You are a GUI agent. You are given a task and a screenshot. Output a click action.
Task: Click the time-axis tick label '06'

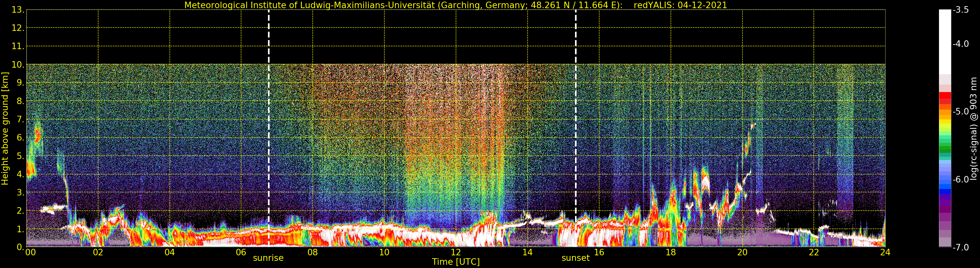click(241, 252)
